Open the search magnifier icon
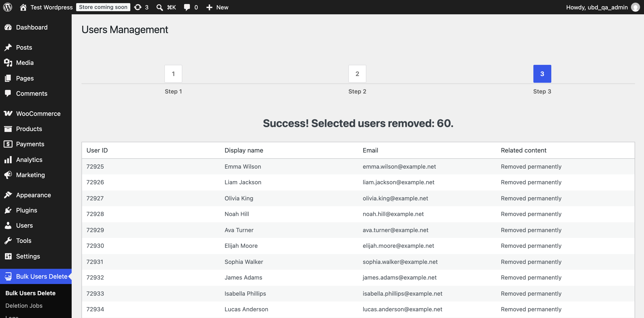644x318 pixels. [x=159, y=7]
